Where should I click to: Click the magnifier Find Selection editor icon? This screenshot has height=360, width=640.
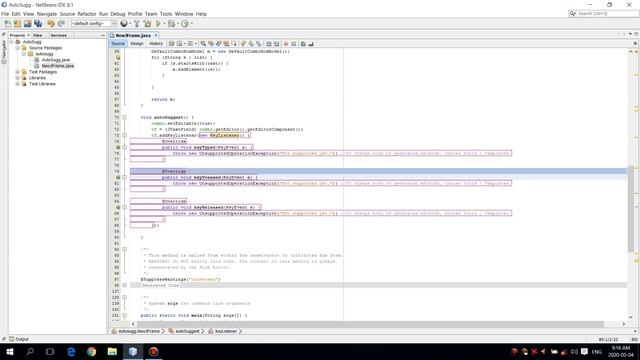(203, 44)
